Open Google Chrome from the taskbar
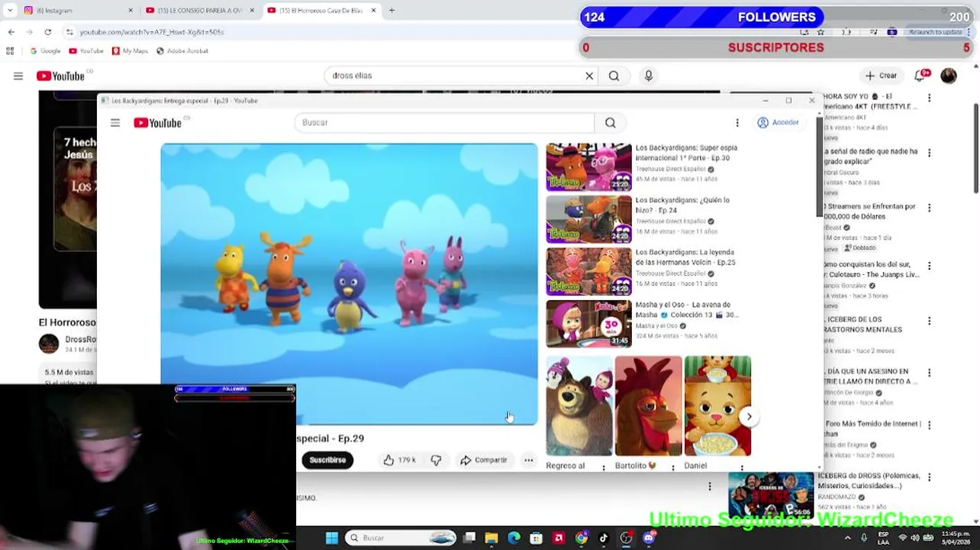The width and height of the screenshot is (980, 550). tap(582, 538)
